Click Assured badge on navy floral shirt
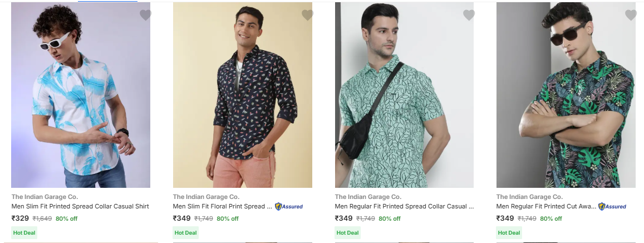This screenshot has height=243, width=644. (x=289, y=206)
